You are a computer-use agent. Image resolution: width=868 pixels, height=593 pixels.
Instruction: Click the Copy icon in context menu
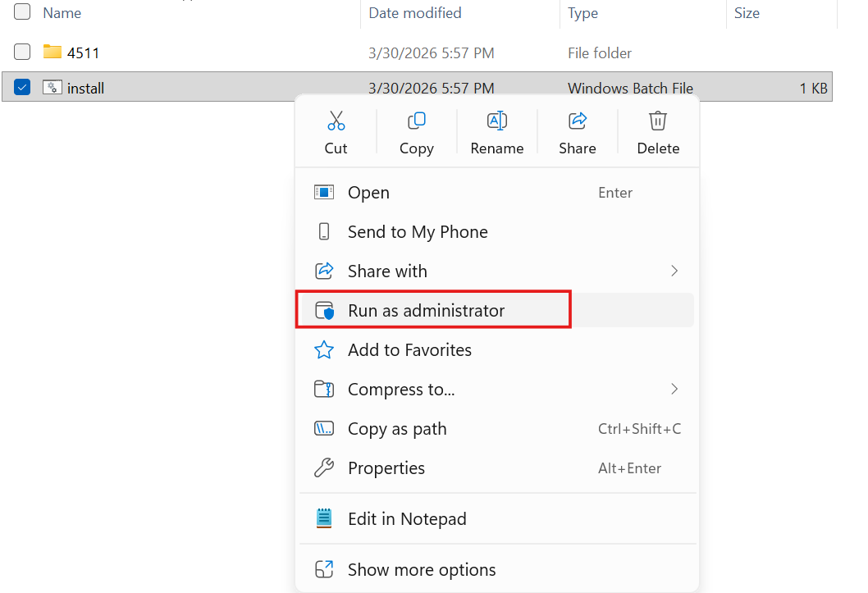tap(416, 121)
